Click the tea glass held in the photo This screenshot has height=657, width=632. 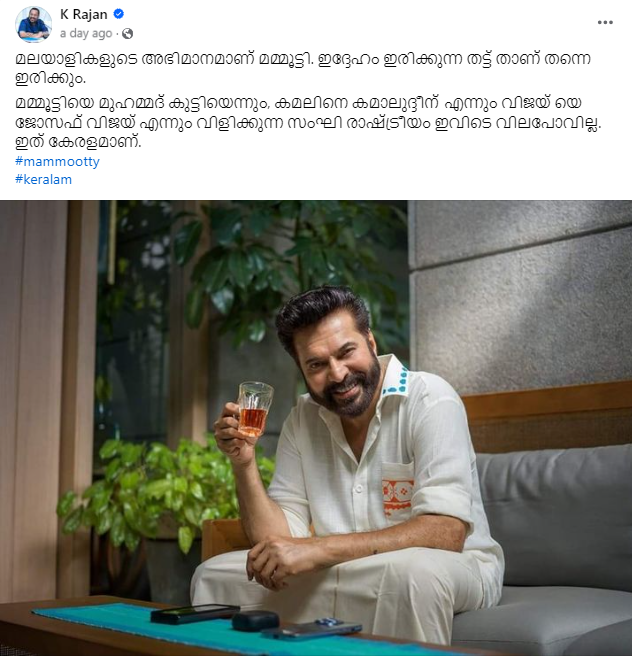coord(254,409)
